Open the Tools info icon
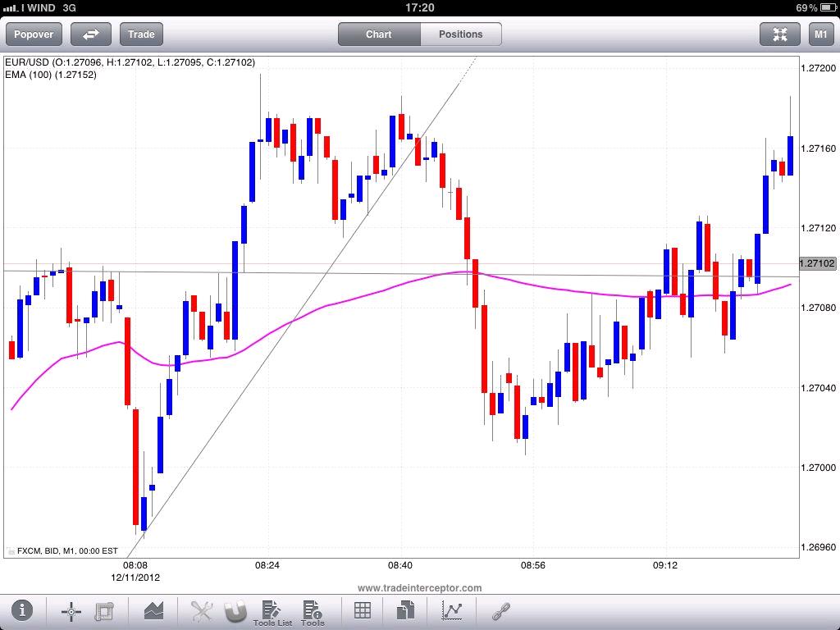Screen dimensions: 840x630 313,613
